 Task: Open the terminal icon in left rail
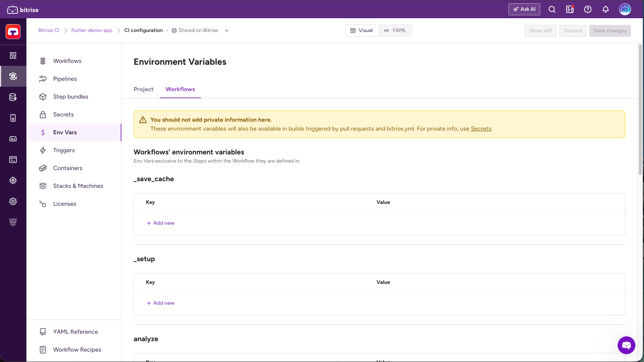click(x=13, y=160)
